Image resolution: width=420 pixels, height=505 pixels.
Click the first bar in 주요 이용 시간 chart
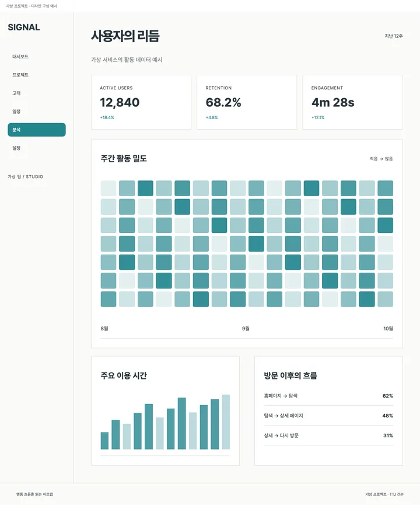[104, 441]
